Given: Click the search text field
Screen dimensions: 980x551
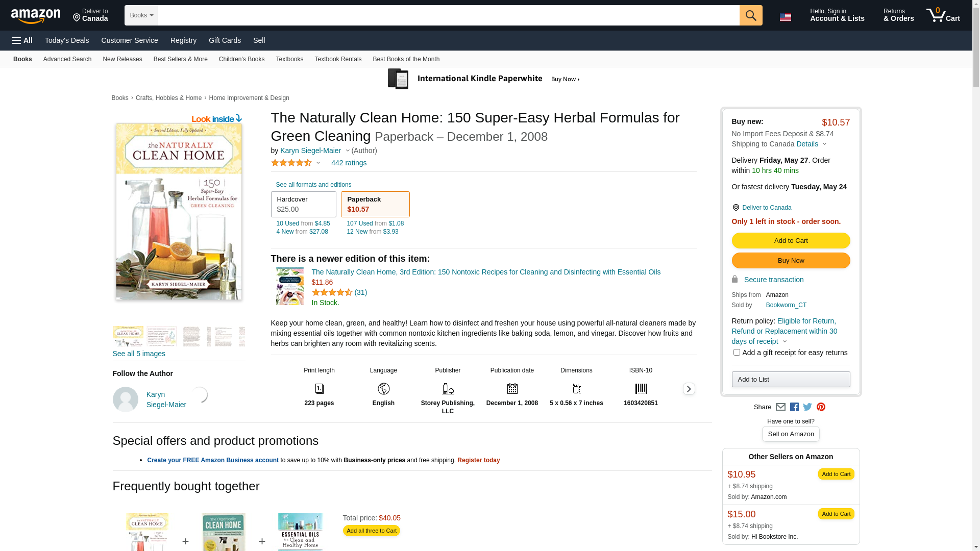Looking at the screenshot, I should [x=448, y=15].
